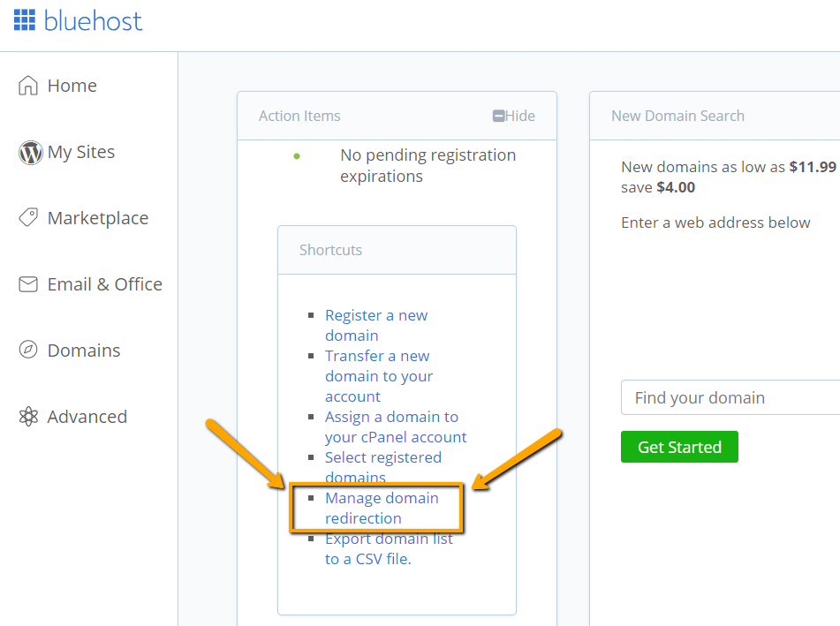Click the minus icon next to Hide

[498, 116]
